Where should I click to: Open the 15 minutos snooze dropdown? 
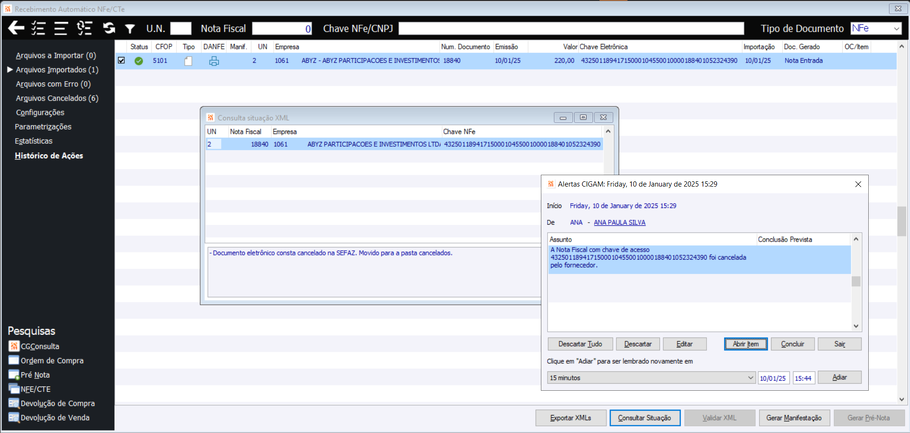coord(651,378)
